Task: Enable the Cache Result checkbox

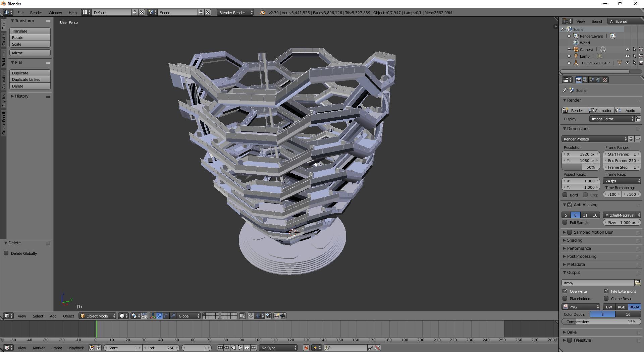Action: (606, 298)
